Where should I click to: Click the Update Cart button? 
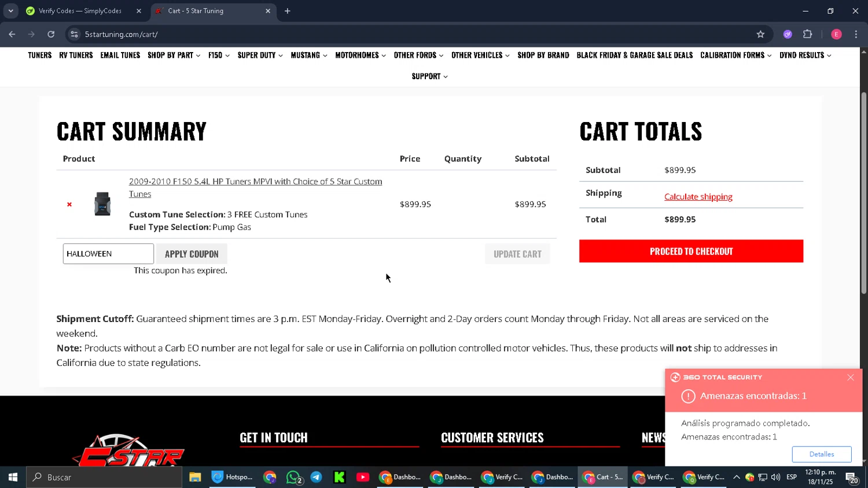(517, 254)
